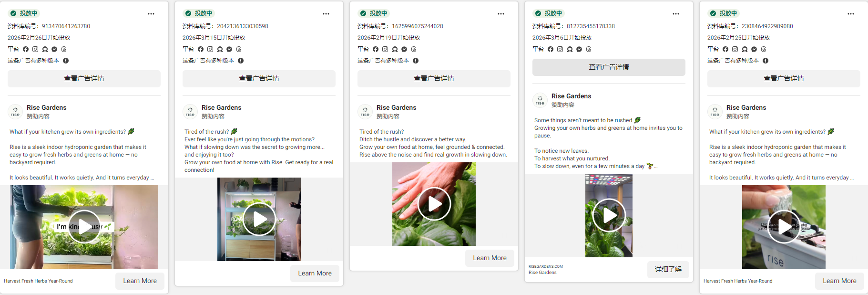Click Learn More on ad 2308464922989080

tap(839, 281)
